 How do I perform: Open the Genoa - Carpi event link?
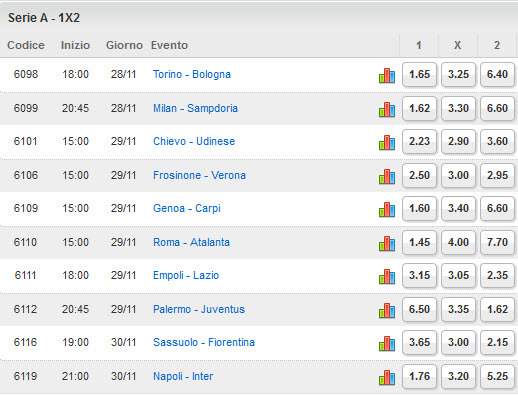(x=187, y=208)
